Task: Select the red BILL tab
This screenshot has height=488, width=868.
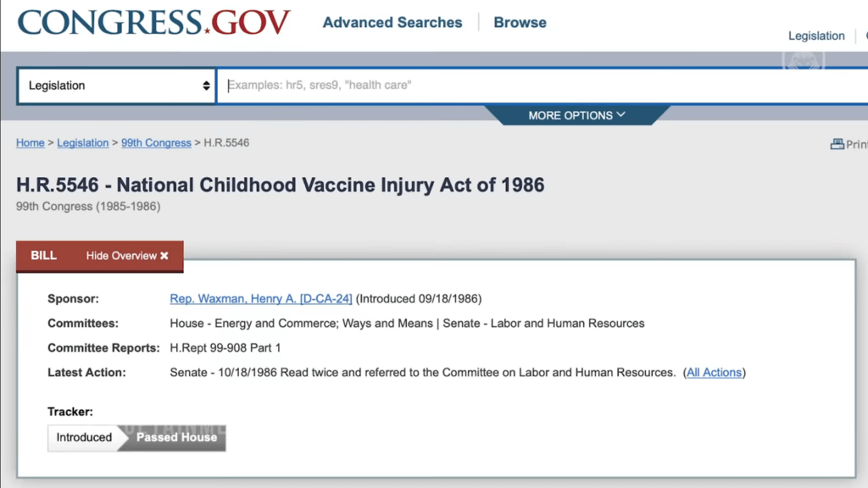Action: click(x=43, y=256)
